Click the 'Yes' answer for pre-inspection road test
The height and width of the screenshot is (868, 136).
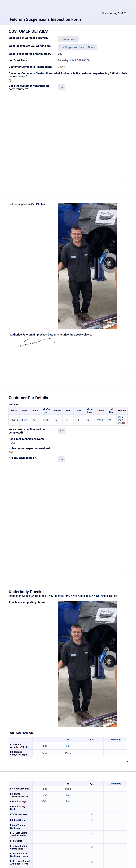pos(61,431)
